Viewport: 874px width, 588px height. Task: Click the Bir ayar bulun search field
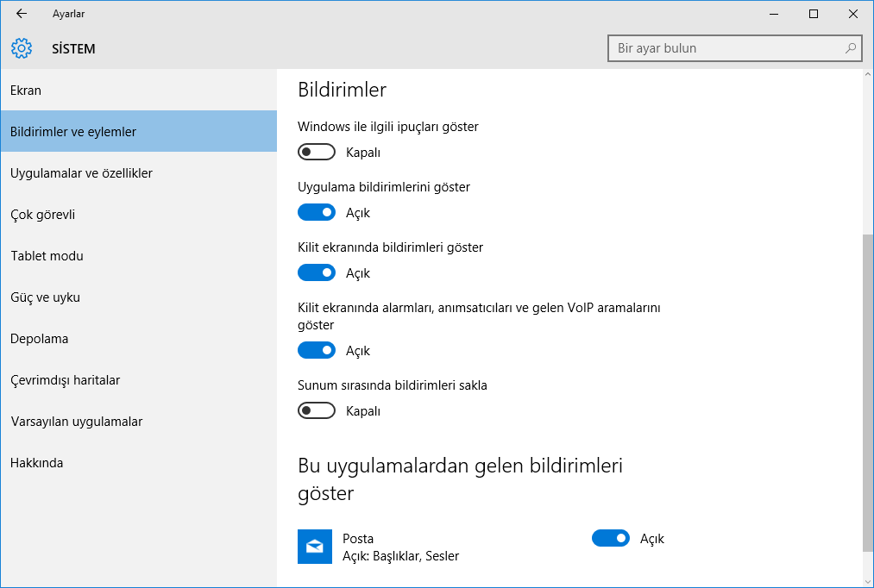tap(725, 48)
